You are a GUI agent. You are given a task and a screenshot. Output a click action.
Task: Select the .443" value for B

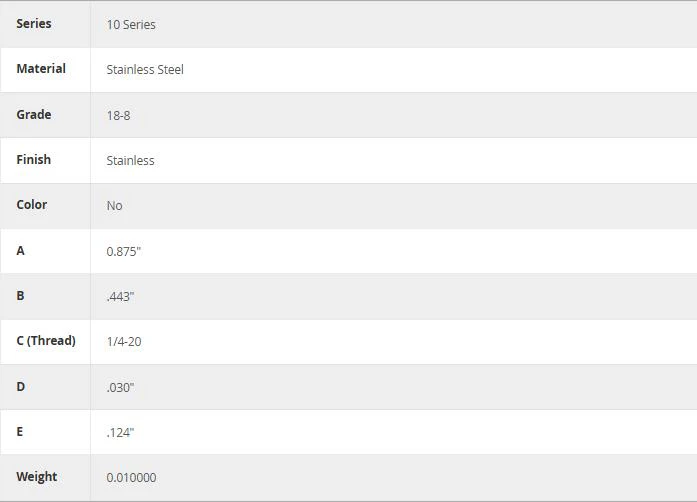[x=120, y=297]
